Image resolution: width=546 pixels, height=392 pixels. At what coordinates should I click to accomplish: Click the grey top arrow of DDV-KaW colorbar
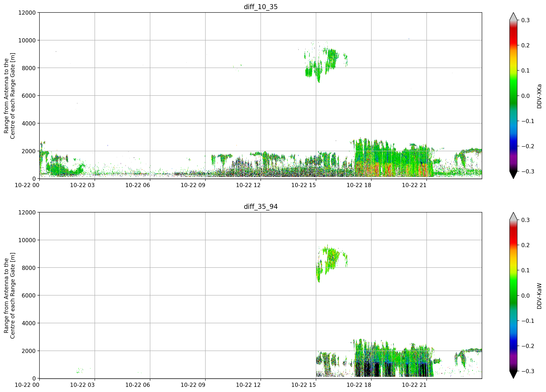513,216
